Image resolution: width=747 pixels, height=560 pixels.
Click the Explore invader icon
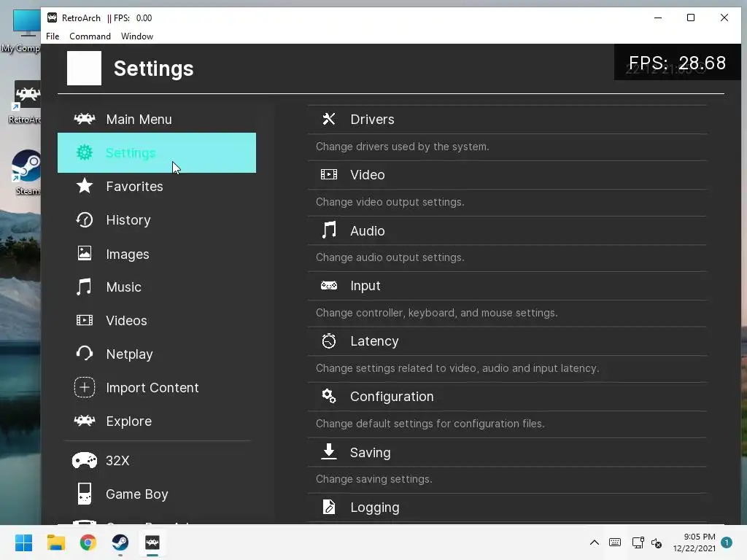point(85,421)
